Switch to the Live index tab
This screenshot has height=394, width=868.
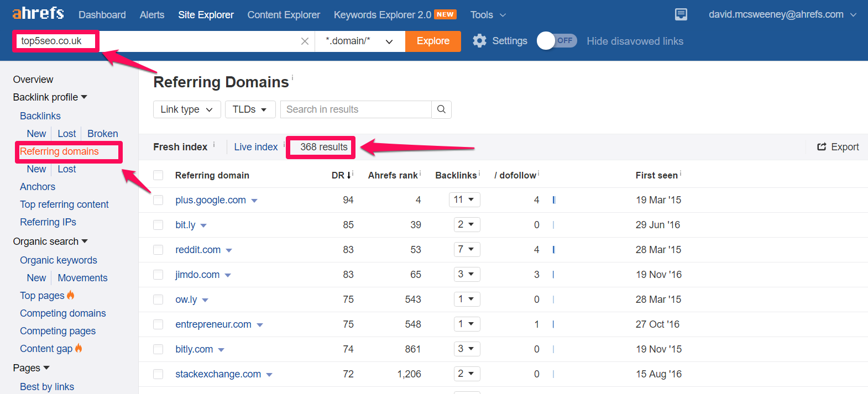point(256,147)
